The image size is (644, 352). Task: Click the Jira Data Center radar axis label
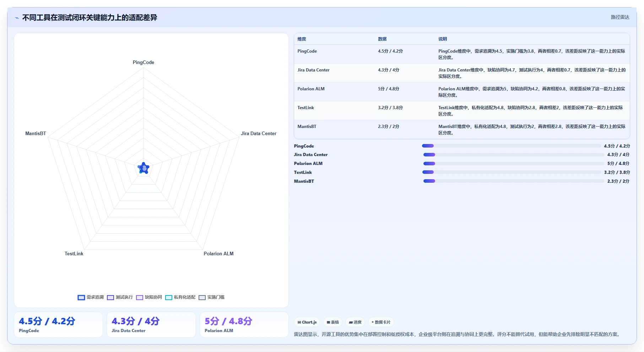click(x=259, y=133)
